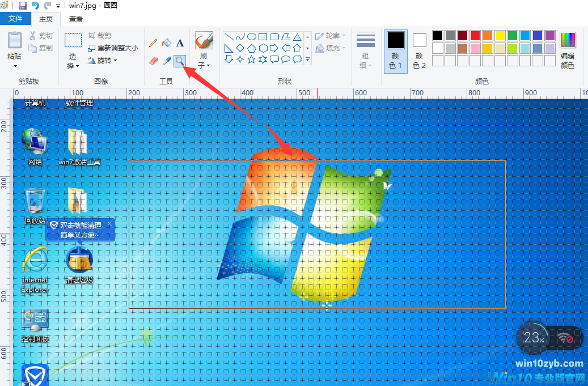Choose the oval shape
Screen dimensions: 588x386
point(252,37)
